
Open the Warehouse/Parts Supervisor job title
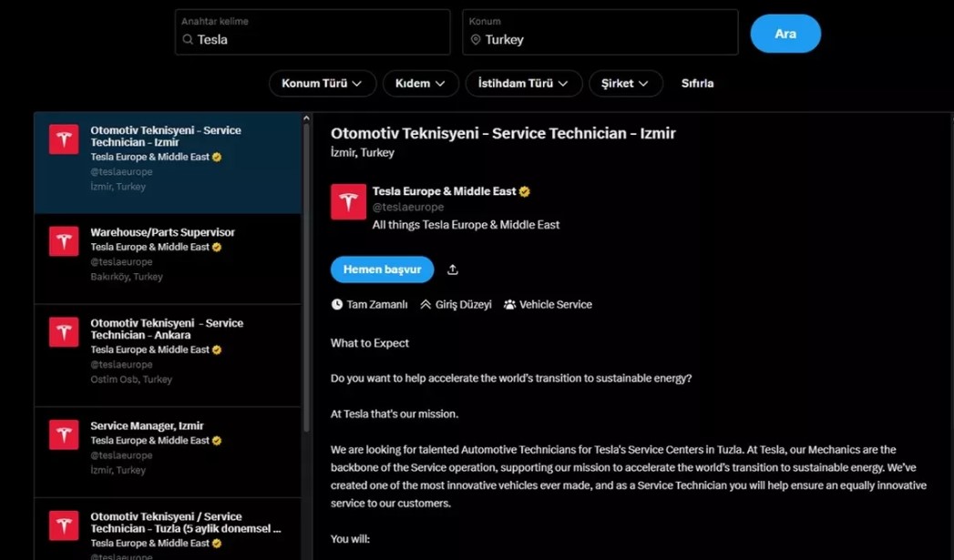162,232
